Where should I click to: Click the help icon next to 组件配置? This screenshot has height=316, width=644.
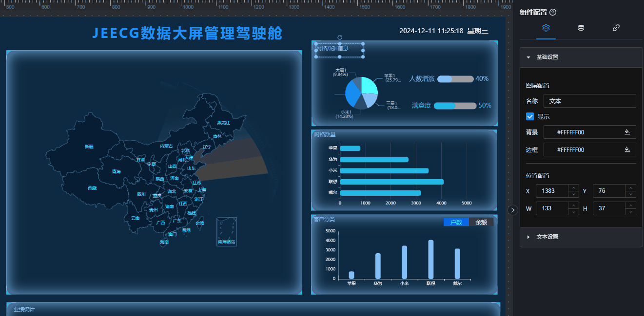553,13
